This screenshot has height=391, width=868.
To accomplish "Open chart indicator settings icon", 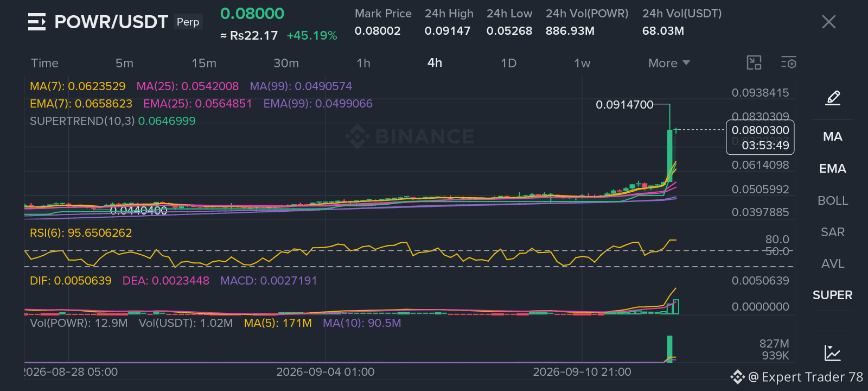I will point(789,63).
